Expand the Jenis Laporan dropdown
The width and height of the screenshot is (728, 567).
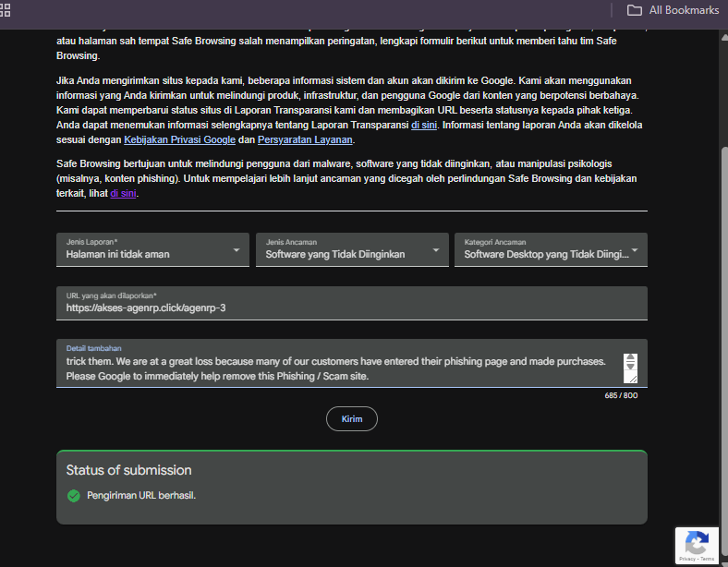coord(152,249)
